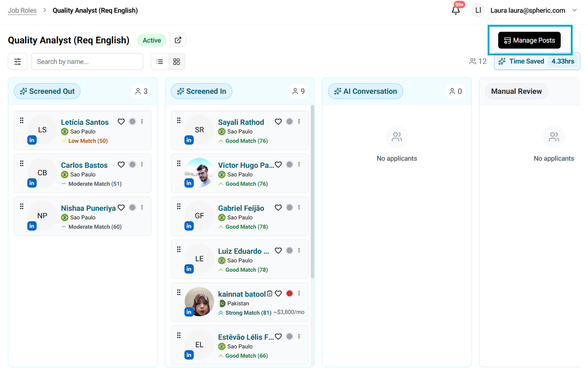
Task: Select the Screened In stage header
Action: click(202, 91)
